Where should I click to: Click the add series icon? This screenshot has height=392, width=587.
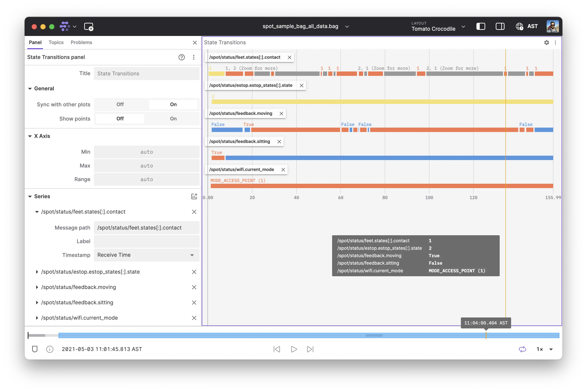[194, 196]
